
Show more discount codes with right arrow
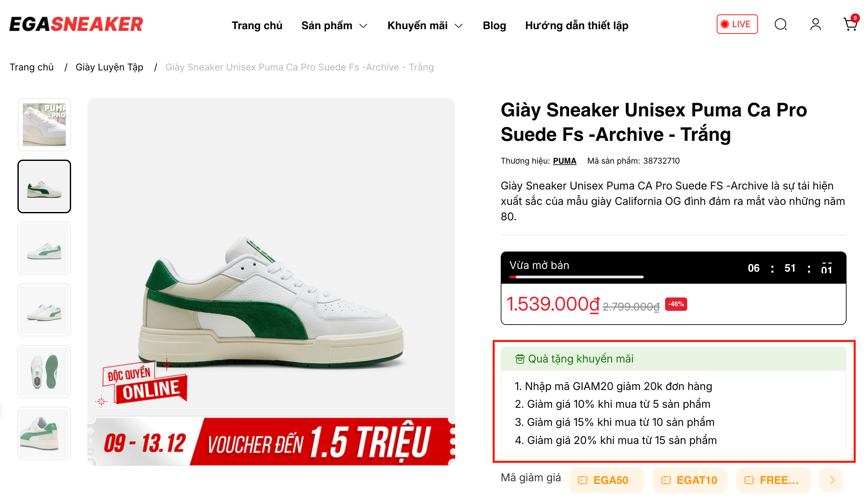pos(831,480)
